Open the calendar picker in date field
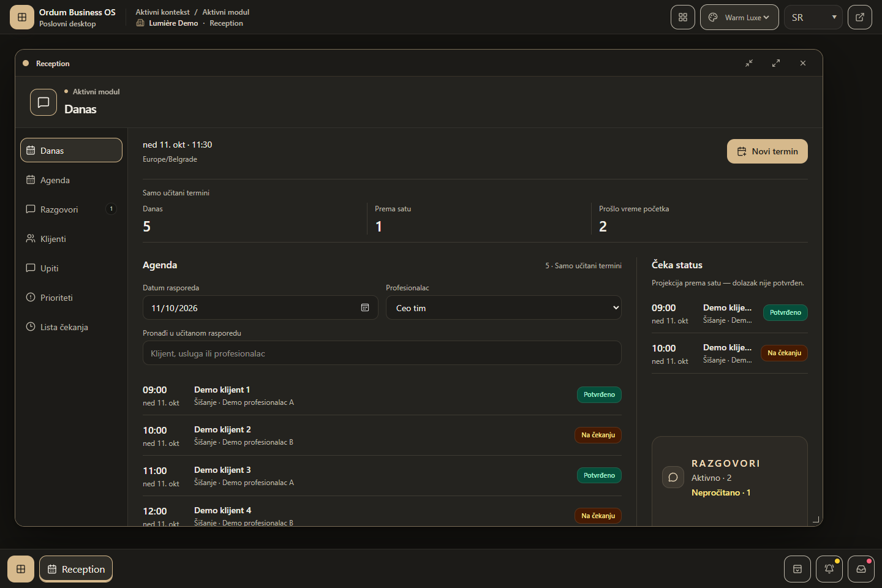 point(365,307)
